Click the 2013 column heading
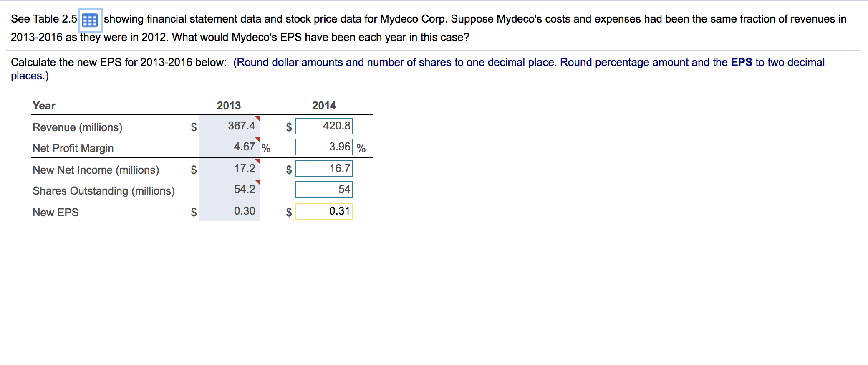This screenshot has height=365, width=868. 228,106
